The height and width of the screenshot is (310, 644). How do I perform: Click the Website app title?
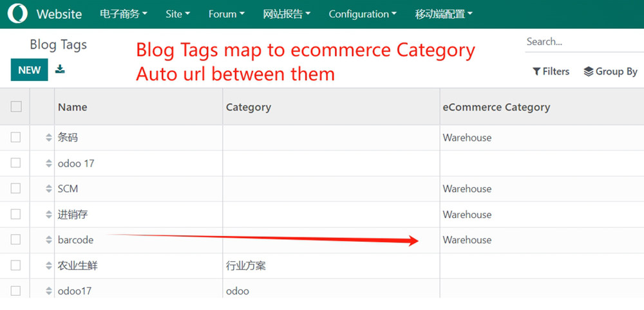[59, 14]
